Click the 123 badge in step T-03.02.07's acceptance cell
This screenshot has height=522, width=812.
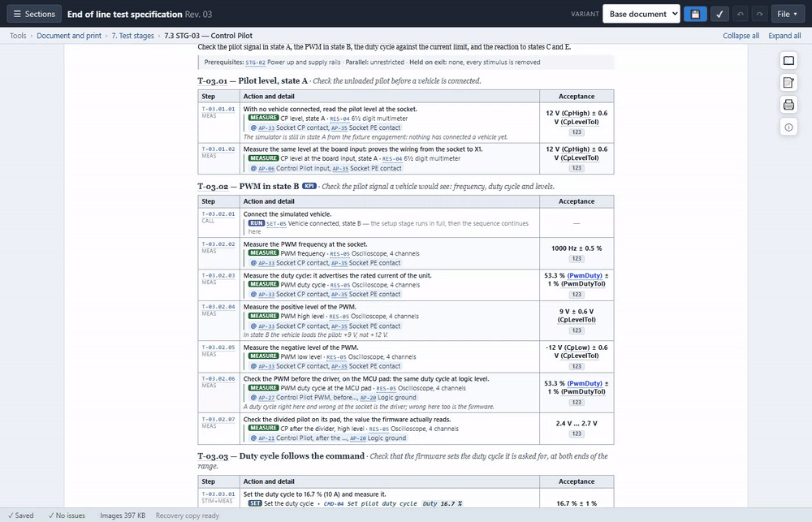pyautogui.click(x=577, y=434)
